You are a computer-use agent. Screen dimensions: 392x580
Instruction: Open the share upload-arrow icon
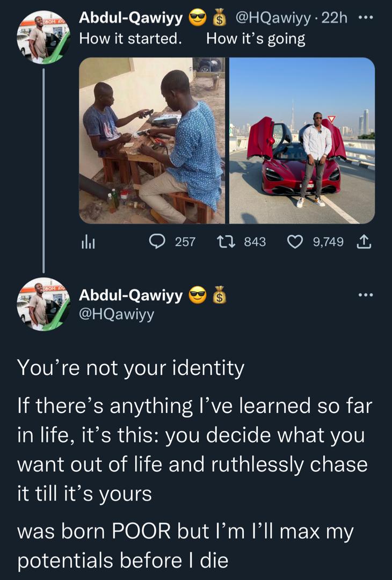tap(364, 242)
